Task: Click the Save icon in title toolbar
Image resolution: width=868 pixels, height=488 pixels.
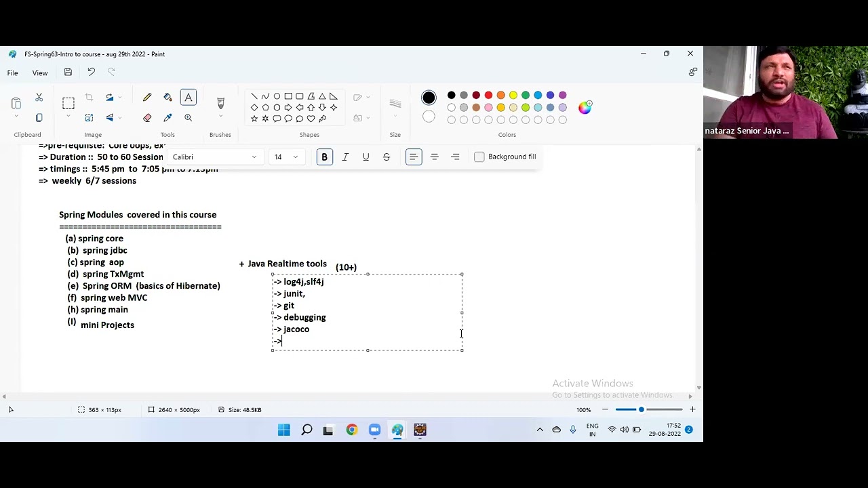Action: point(68,73)
